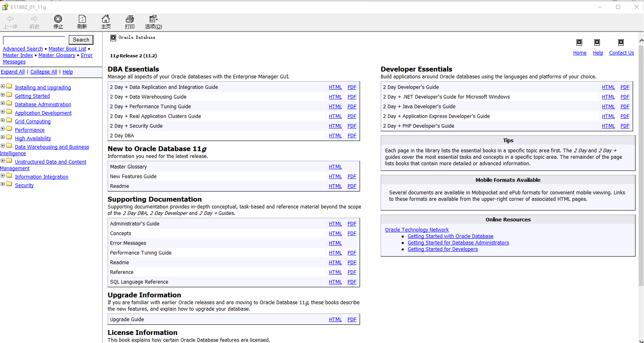Expand the High Availability tree node
The width and height of the screenshot is (644, 343).
click(2, 137)
